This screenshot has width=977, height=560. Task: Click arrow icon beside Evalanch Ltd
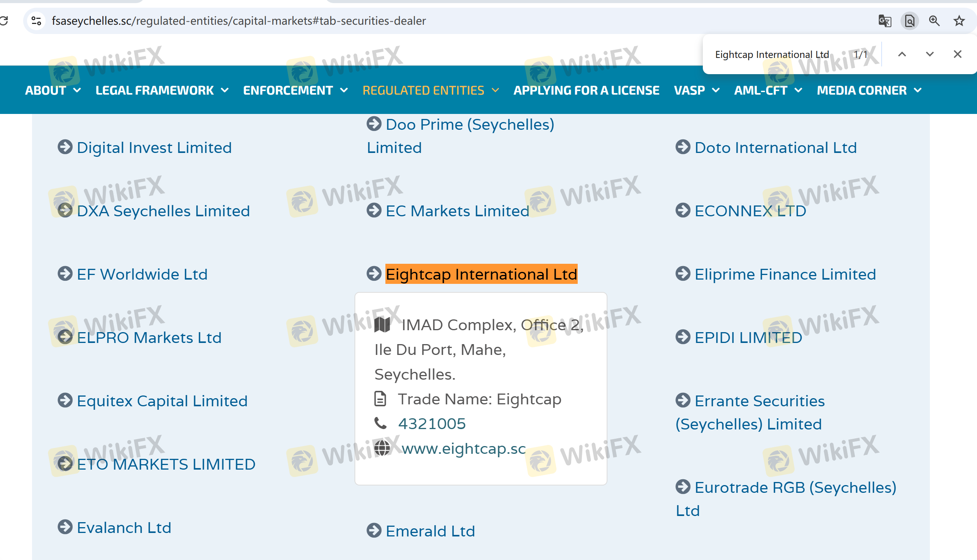pos(65,527)
